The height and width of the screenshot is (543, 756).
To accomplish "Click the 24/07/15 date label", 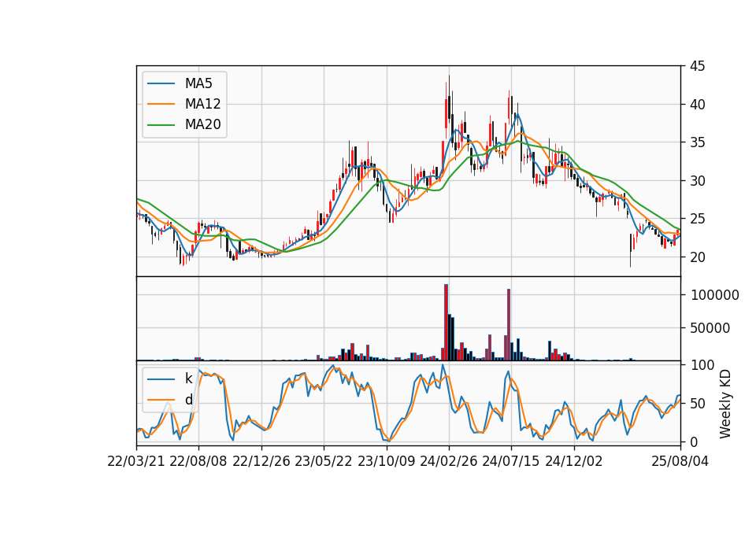I will point(511,461).
